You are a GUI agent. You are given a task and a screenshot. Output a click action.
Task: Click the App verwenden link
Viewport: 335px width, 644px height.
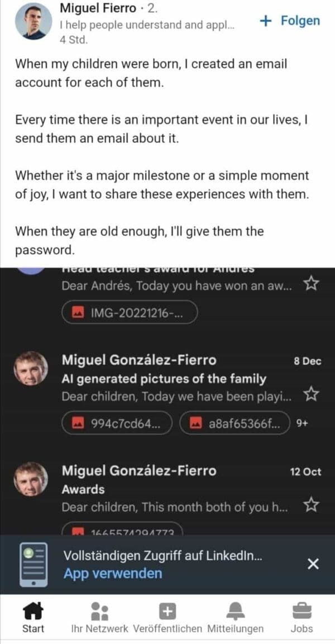click(113, 573)
